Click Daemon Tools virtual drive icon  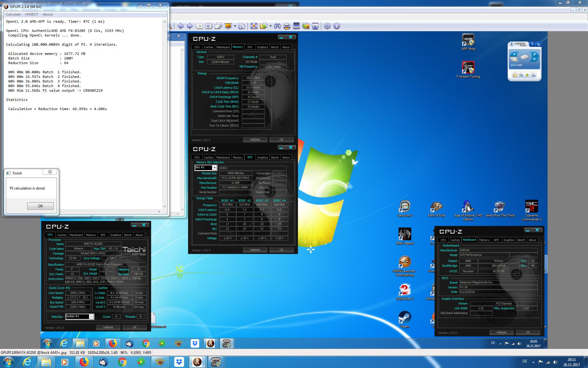point(524,57)
